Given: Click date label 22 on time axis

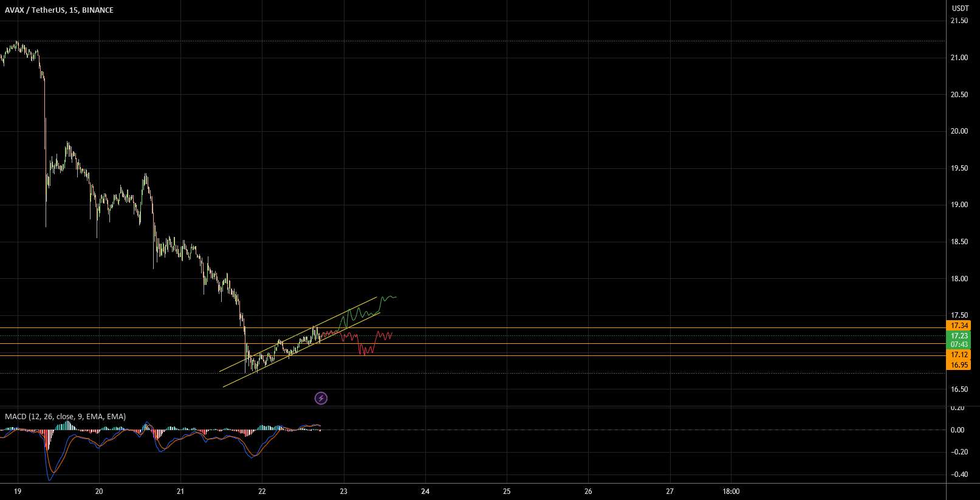Looking at the screenshot, I should click(262, 491).
